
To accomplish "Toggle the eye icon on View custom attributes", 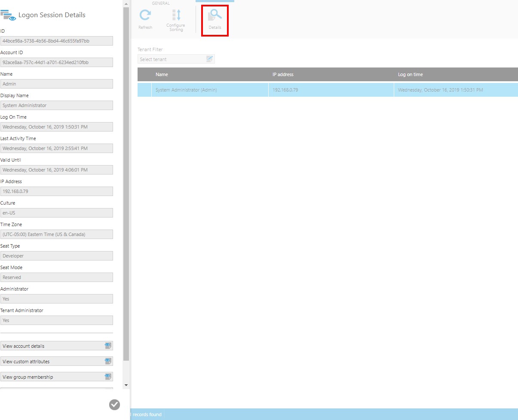I will coord(107,361).
